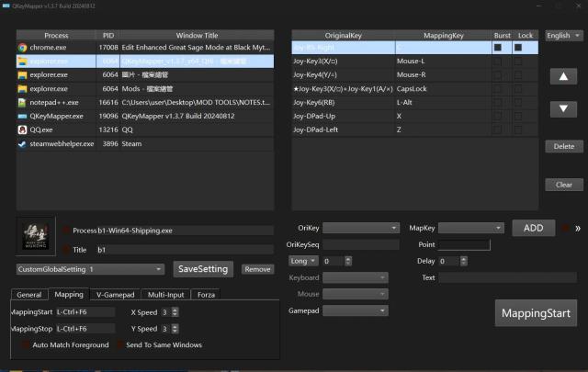
Task: Switch to the Mapping tab
Action: point(69,294)
